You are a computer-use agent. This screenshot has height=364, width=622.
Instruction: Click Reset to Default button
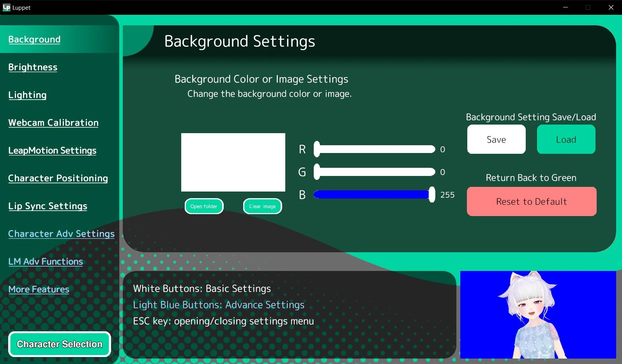532,201
